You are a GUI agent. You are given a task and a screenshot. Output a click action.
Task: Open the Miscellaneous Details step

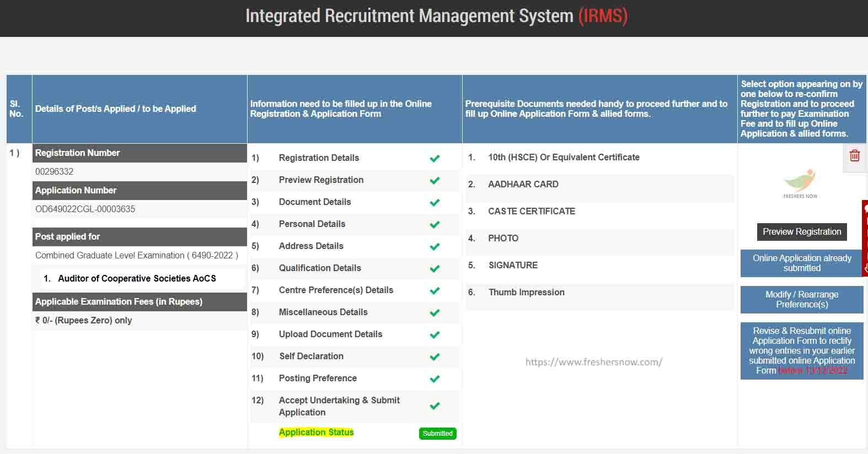click(323, 312)
